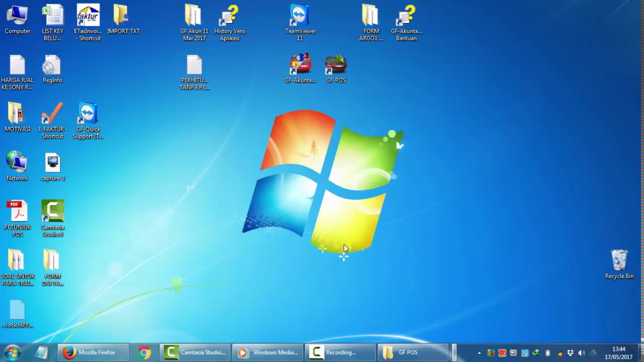Open the volume speaker tray icon
The width and height of the screenshot is (644, 362).
(582, 353)
